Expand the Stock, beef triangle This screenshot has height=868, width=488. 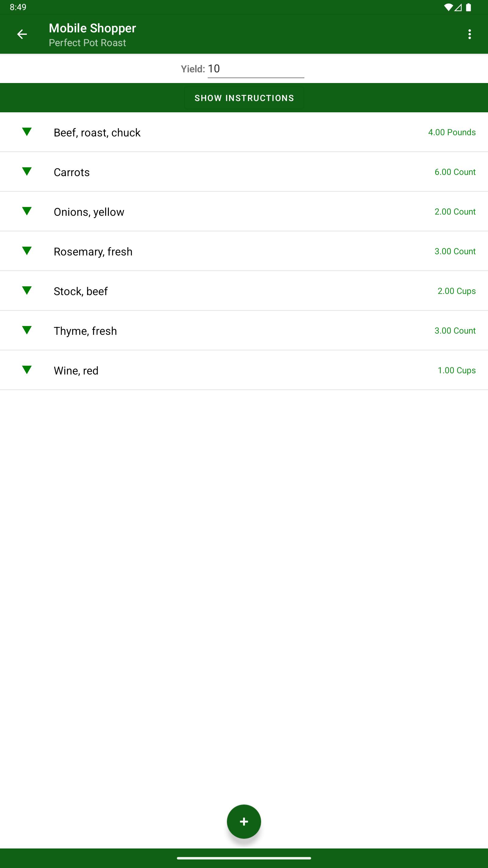point(27,291)
